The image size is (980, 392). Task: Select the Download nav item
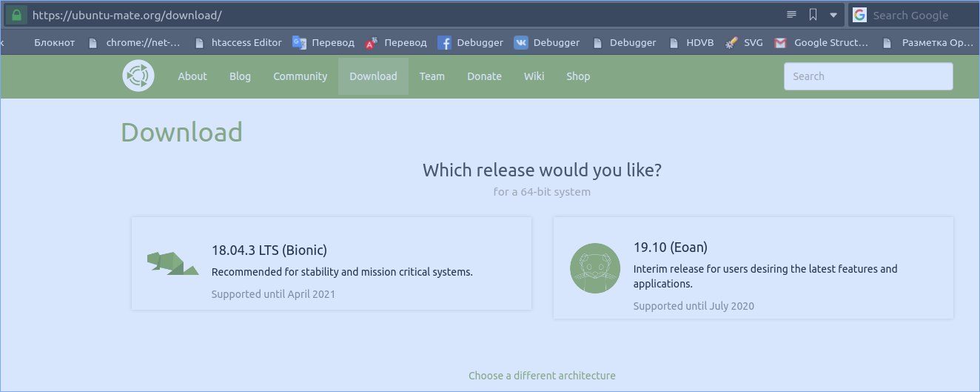[x=373, y=76]
